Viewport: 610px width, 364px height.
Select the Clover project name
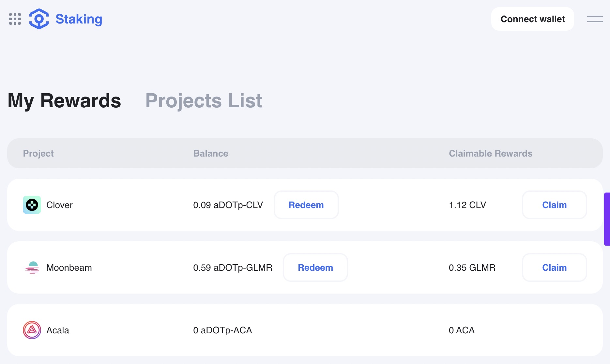click(x=59, y=205)
